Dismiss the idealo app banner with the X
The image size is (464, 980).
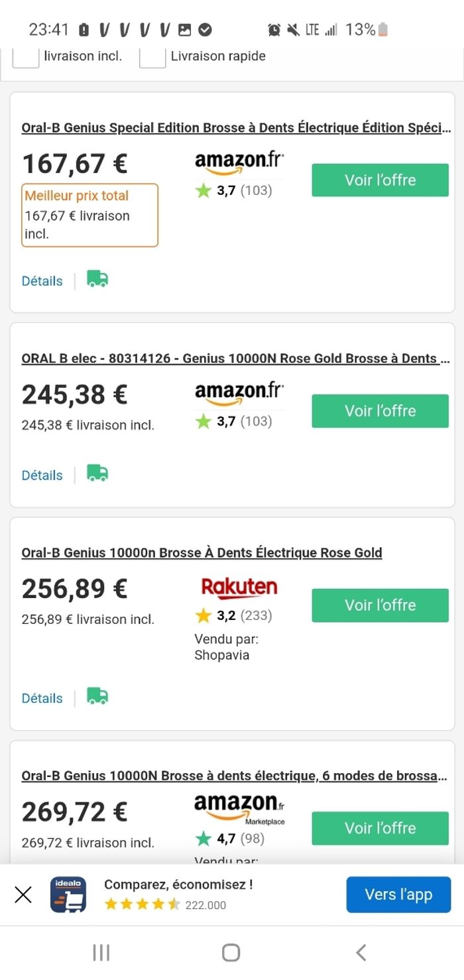[23, 894]
